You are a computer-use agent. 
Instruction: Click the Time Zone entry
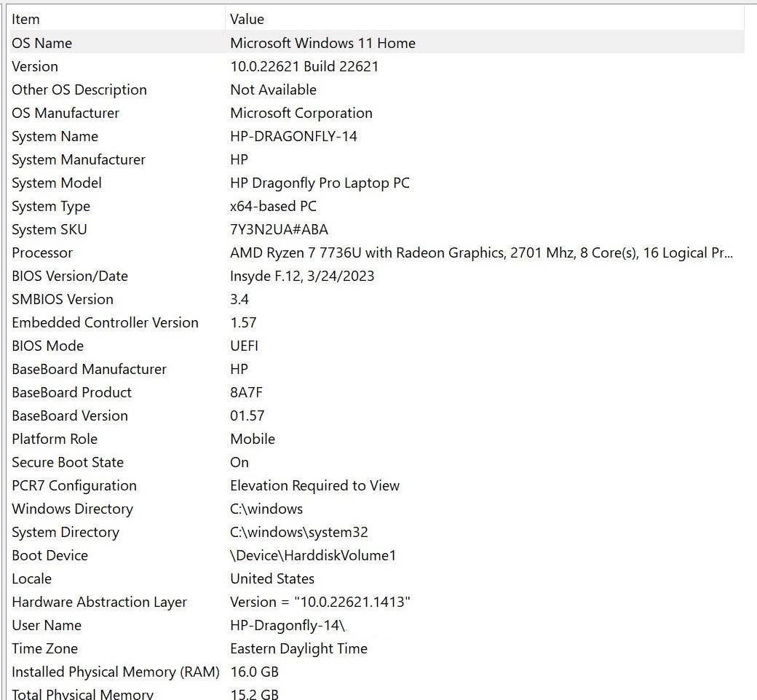[x=44, y=648]
